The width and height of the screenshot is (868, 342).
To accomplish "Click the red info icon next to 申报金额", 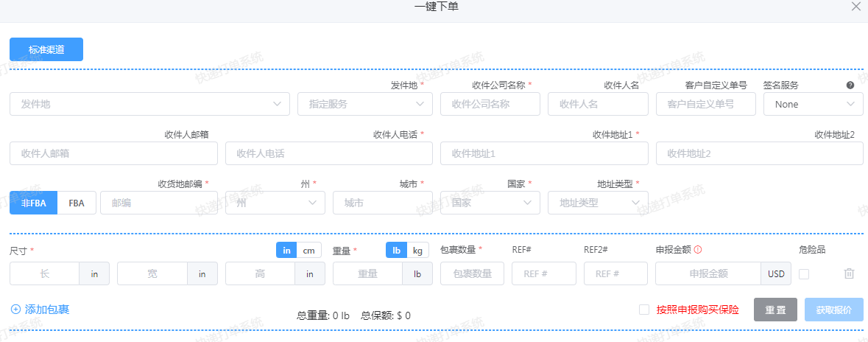I will click(x=698, y=250).
